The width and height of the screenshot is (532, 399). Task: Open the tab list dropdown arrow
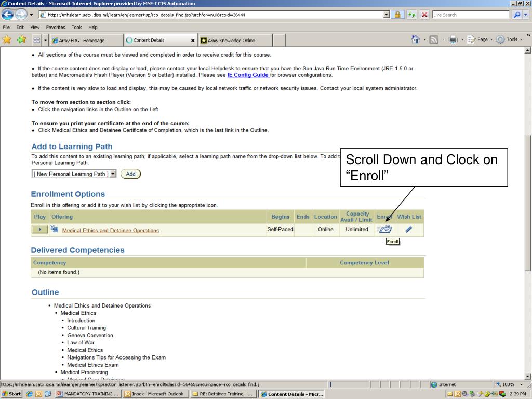tap(46, 40)
